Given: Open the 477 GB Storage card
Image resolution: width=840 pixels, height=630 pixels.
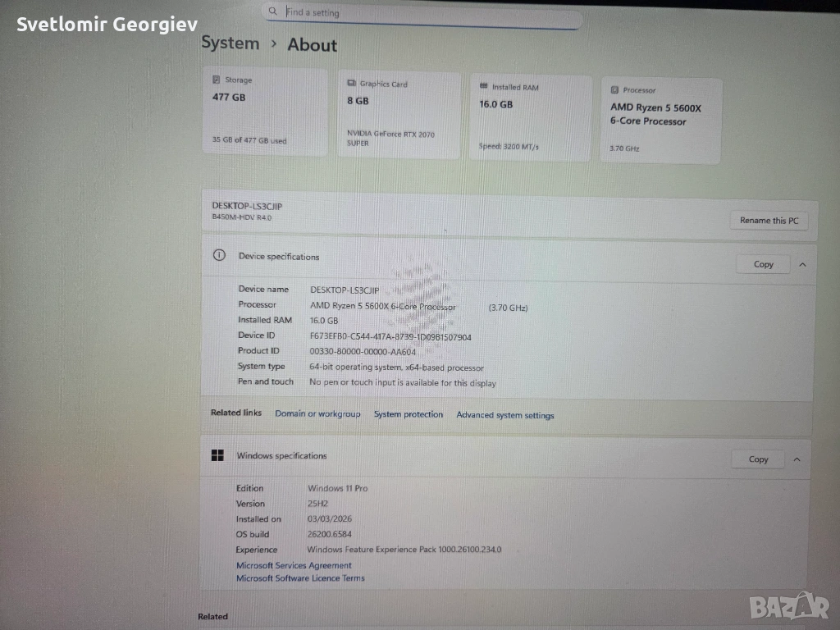Looking at the screenshot, I should pos(265,111).
